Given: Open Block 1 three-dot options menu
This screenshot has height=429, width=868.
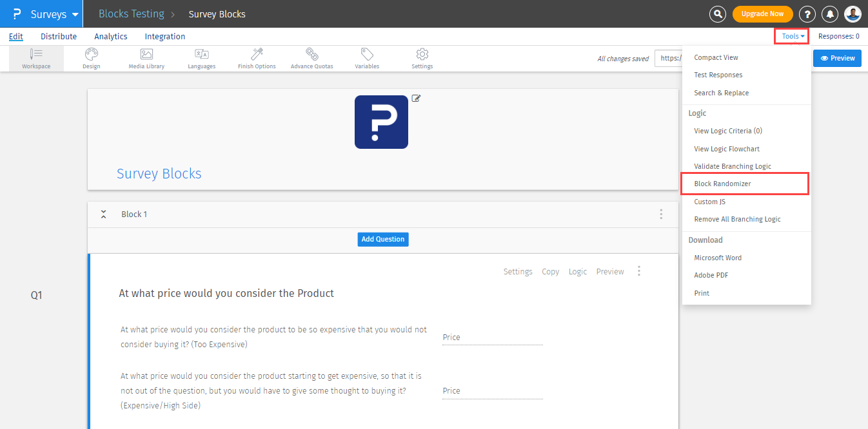Looking at the screenshot, I should [x=661, y=214].
